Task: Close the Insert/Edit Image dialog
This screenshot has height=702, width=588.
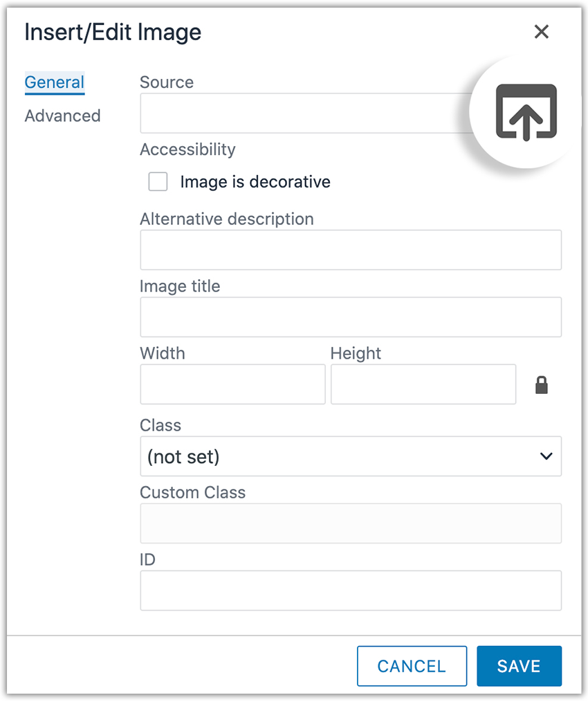Action: (x=542, y=32)
